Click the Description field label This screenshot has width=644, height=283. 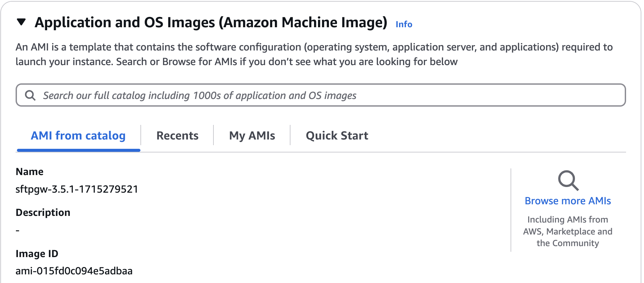coord(43,213)
